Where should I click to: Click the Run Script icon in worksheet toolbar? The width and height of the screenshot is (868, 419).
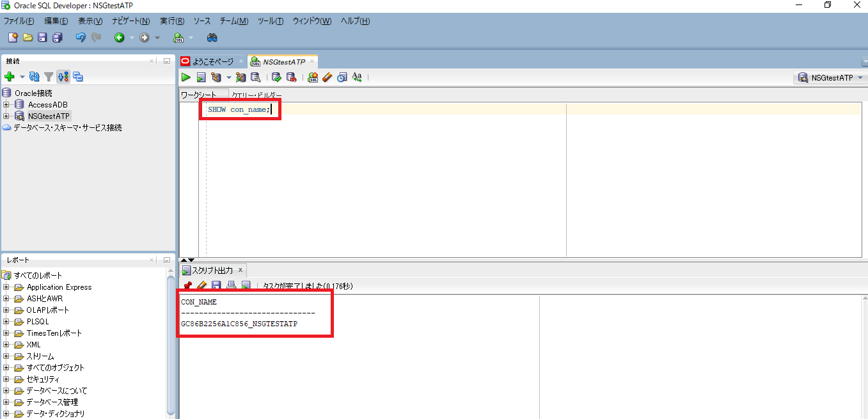pyautogui.click(x=201, y=77)
